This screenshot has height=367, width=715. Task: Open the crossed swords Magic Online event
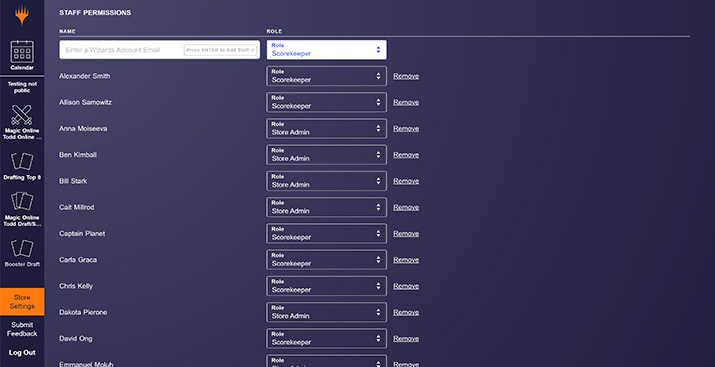22,114
